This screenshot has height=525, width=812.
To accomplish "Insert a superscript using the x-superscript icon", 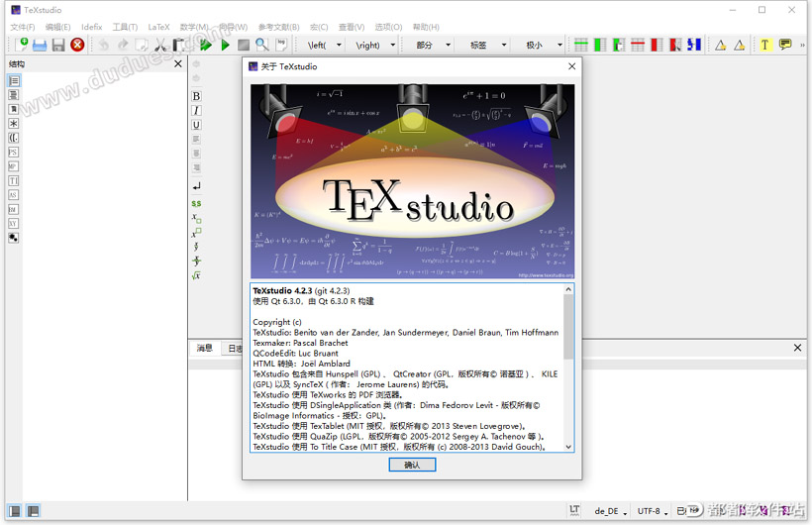I will tap(196, 233).
